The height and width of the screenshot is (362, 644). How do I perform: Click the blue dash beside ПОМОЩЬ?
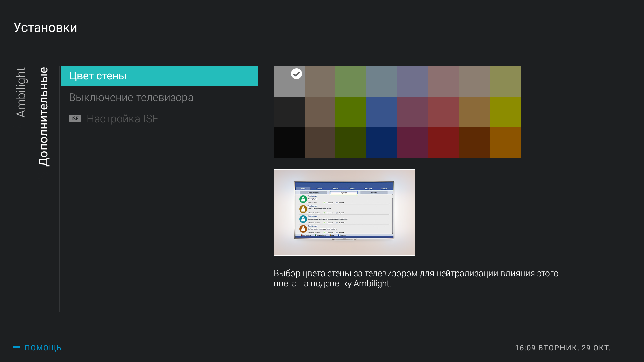pos(17,347)
